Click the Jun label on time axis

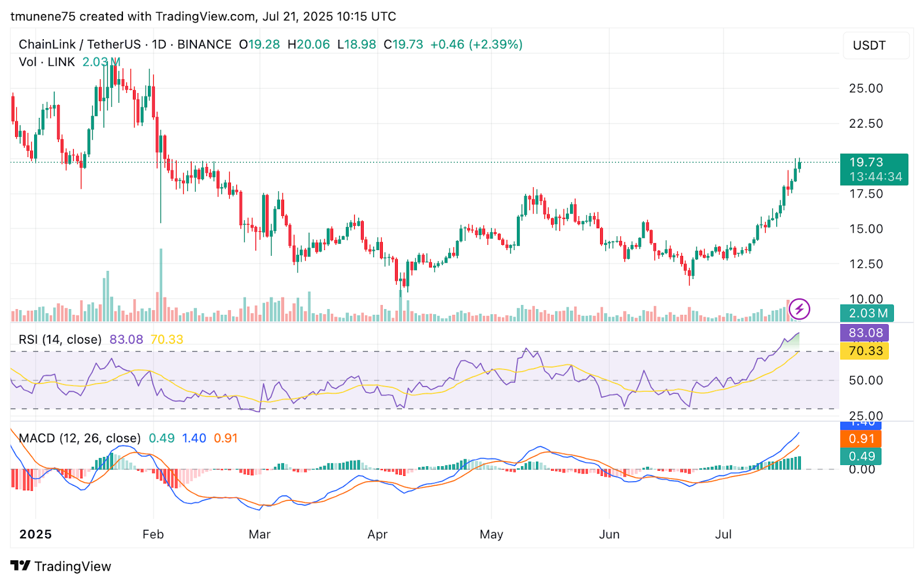(x=609, y=534)
